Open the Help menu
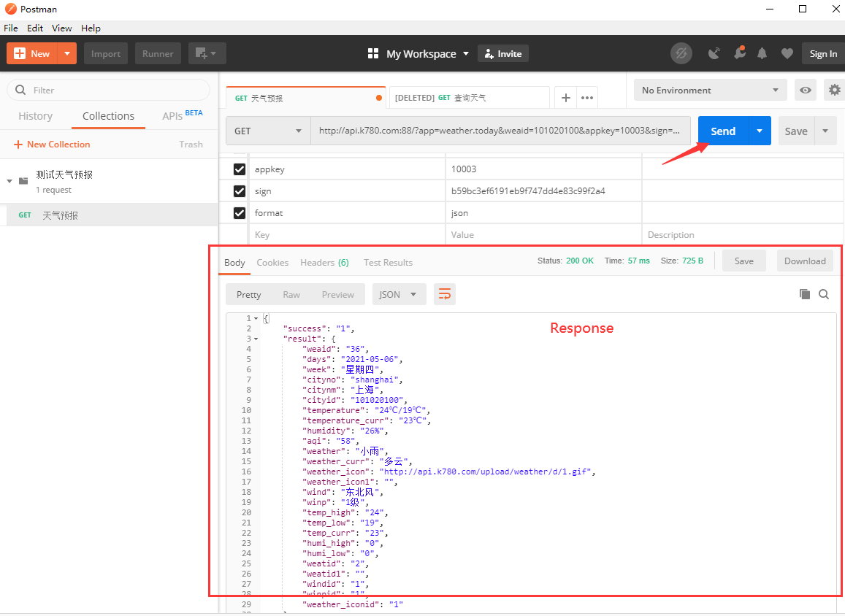The height and width of the screenshot is (616, 845). [x=91, y=28]
